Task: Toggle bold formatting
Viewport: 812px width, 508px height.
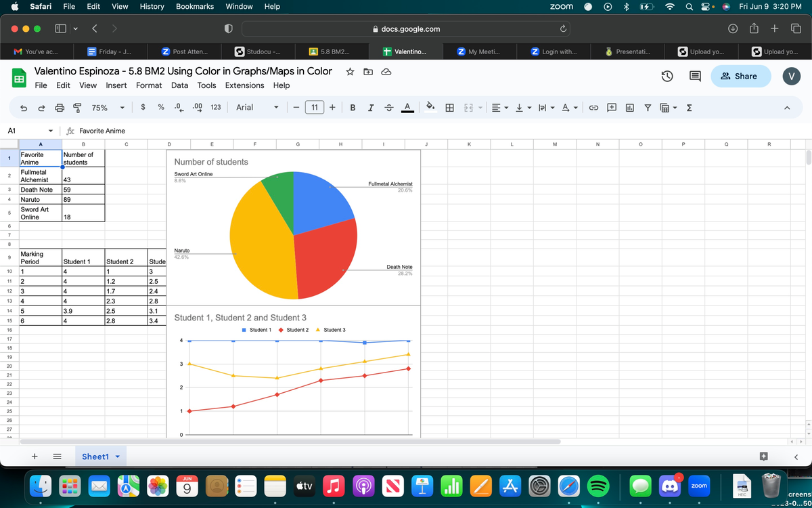Action: pos(353,107)
